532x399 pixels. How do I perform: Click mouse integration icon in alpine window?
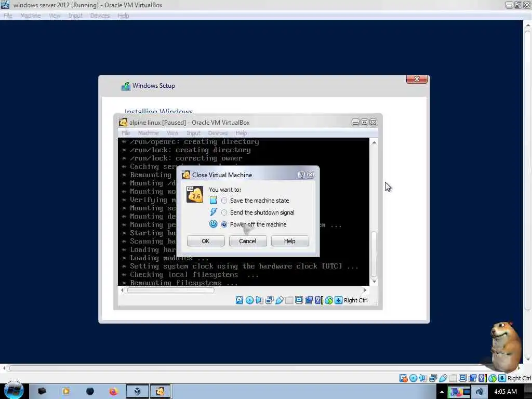pyautogui.click(x=329, y=300)
